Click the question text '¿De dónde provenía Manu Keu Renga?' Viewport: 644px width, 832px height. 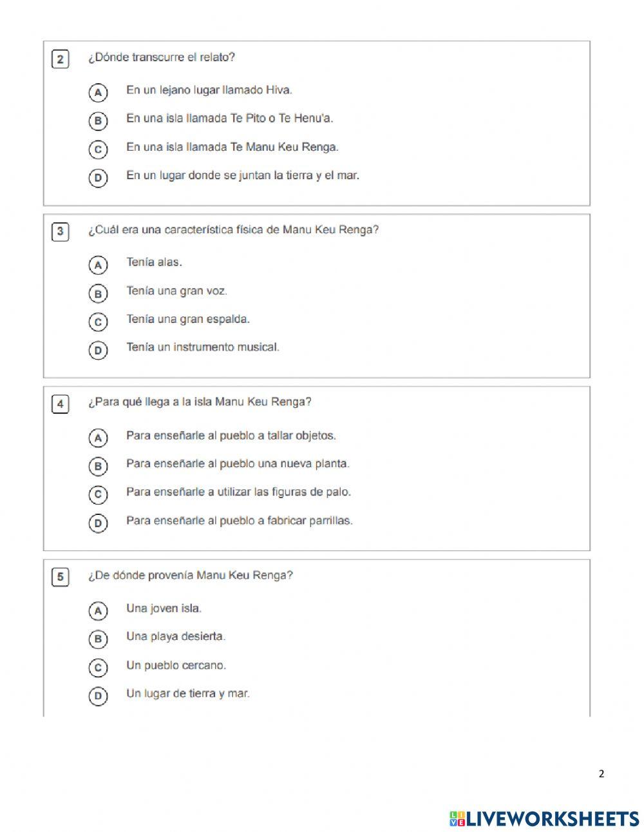pyautogui.click(x=191, y=576)
